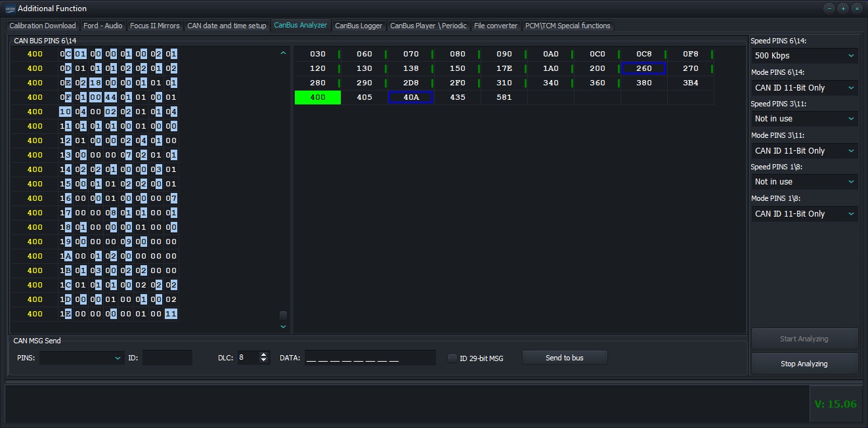
Task: Open the Speed PINS 1\8 dropdown
Action: click(804, 182)
